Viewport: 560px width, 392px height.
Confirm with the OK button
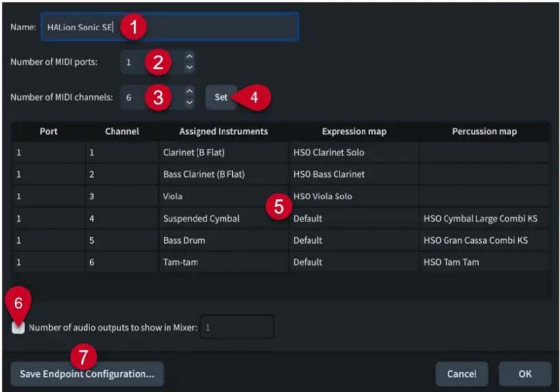click(x=525, y=374)
